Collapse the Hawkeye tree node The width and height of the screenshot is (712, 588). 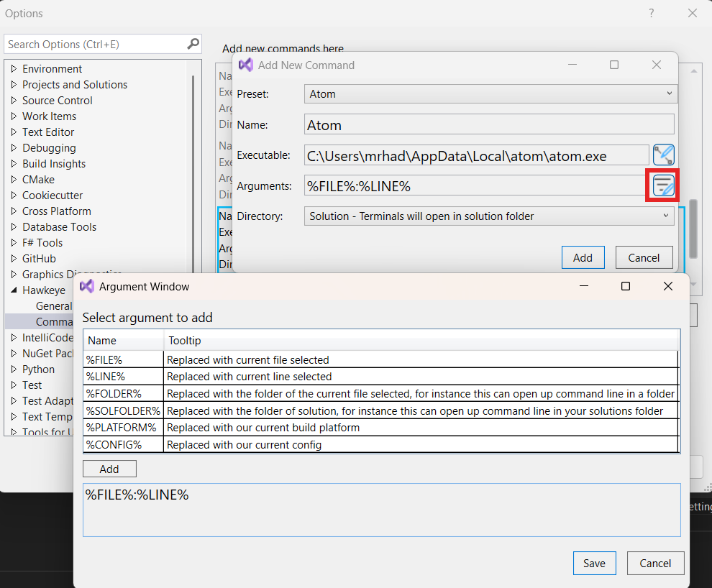pos(14,290)
